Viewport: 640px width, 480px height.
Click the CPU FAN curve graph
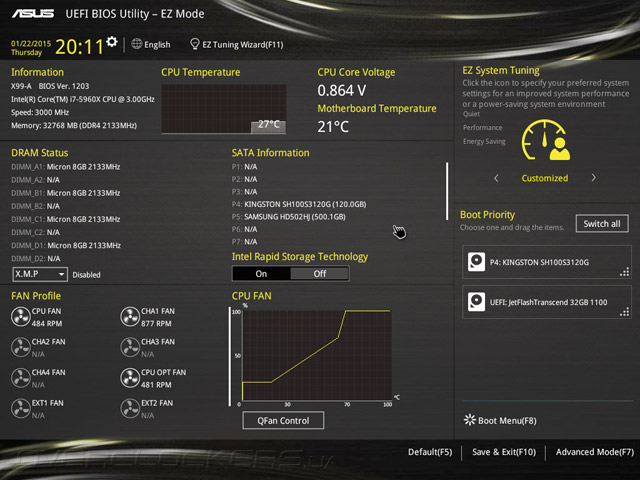pos(317,355)
